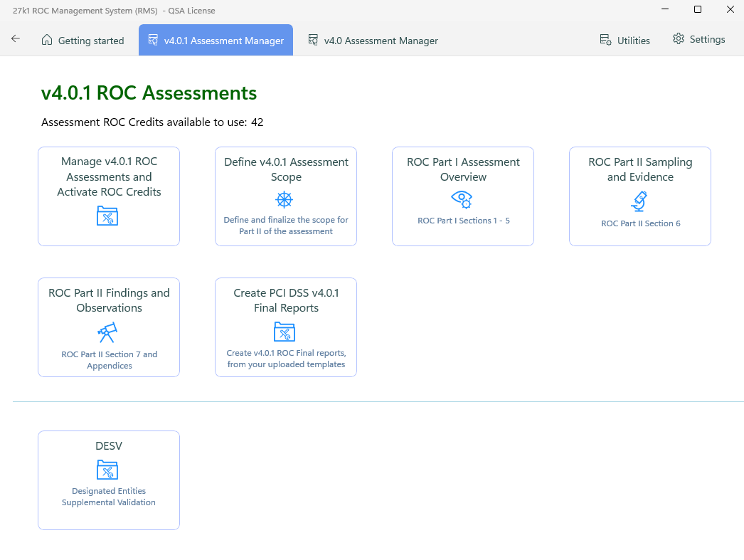Click the ROC Part I Sections 1 - 5 subtitle
The image size is (744, 560).
point(463,221)
